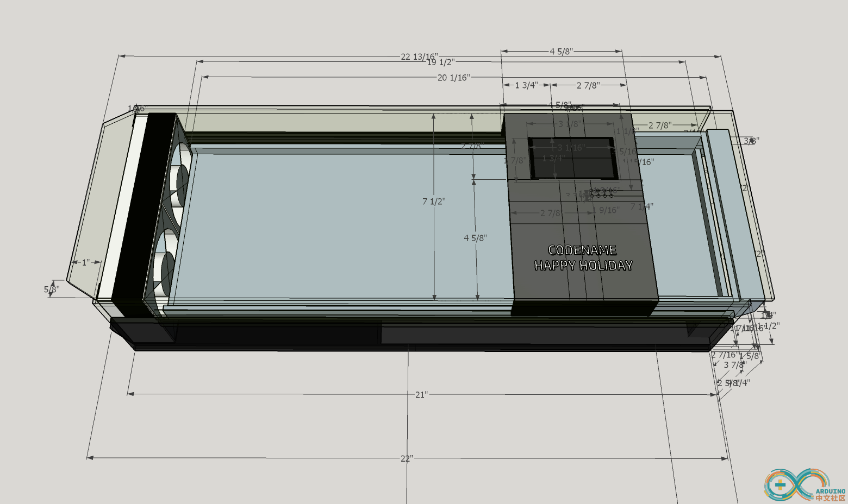Click the 3/8" dimension at top right
This screenshot has width=848, height=504.
pos(751,141)
